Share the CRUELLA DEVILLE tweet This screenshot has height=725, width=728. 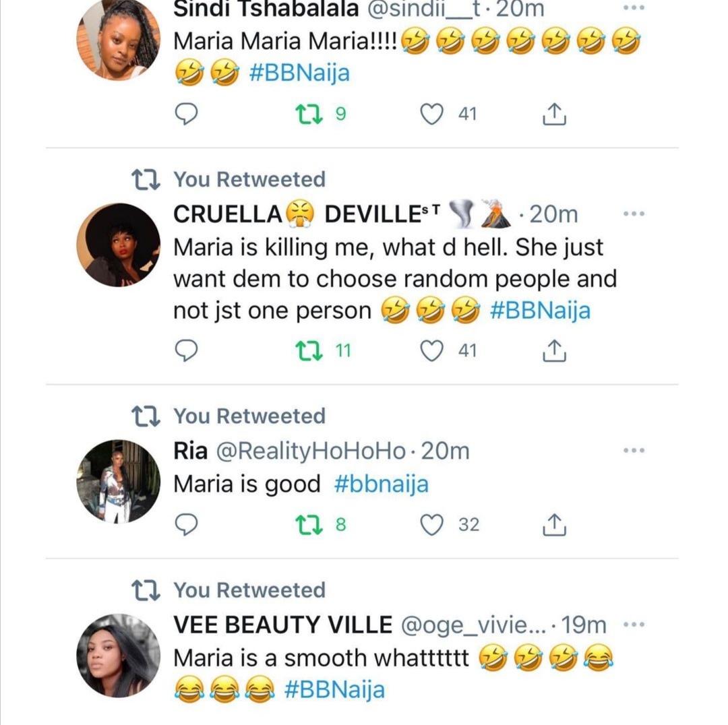coord(555,350)
